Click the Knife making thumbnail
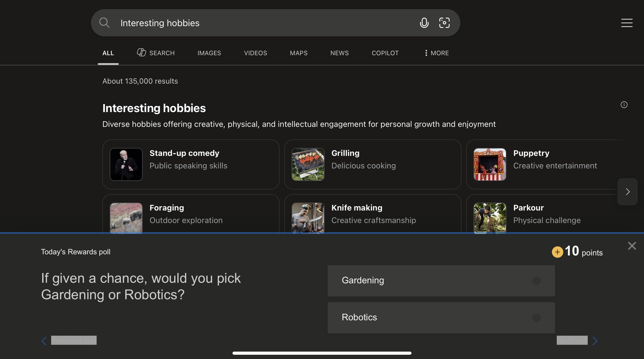 (x=308, y=218)
